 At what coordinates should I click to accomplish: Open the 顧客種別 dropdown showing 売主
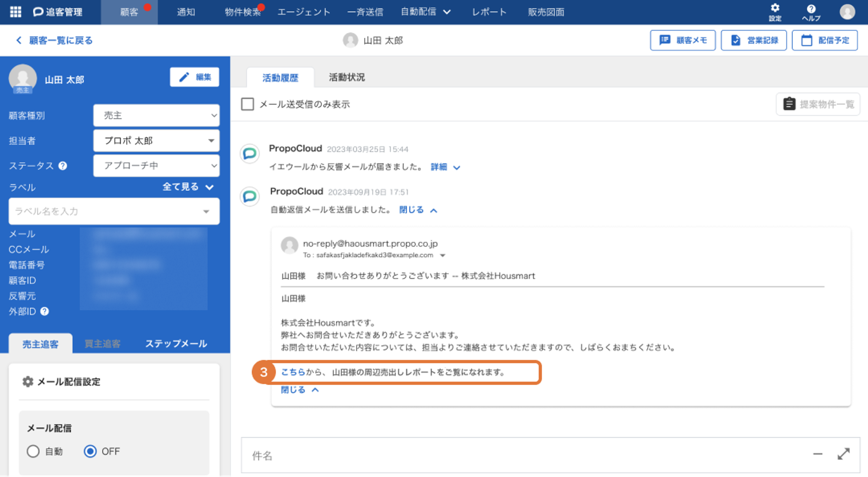coord(156,115)
